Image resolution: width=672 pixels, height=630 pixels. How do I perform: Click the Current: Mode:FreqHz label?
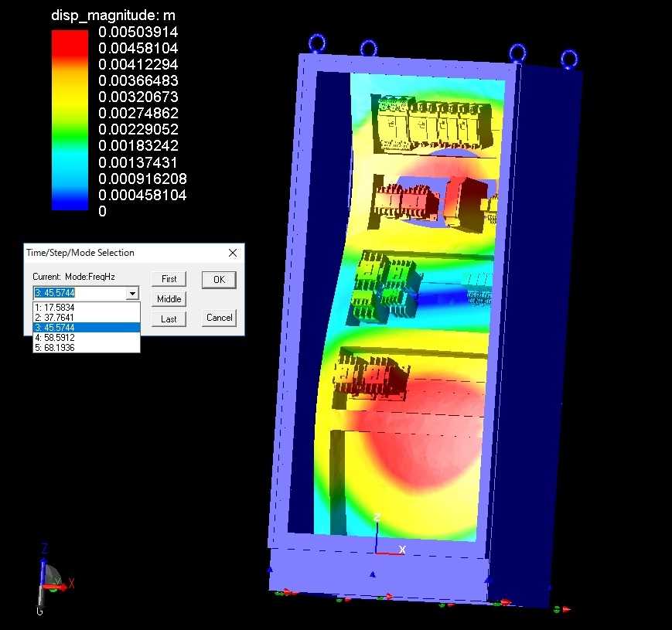tap(73, 277)
